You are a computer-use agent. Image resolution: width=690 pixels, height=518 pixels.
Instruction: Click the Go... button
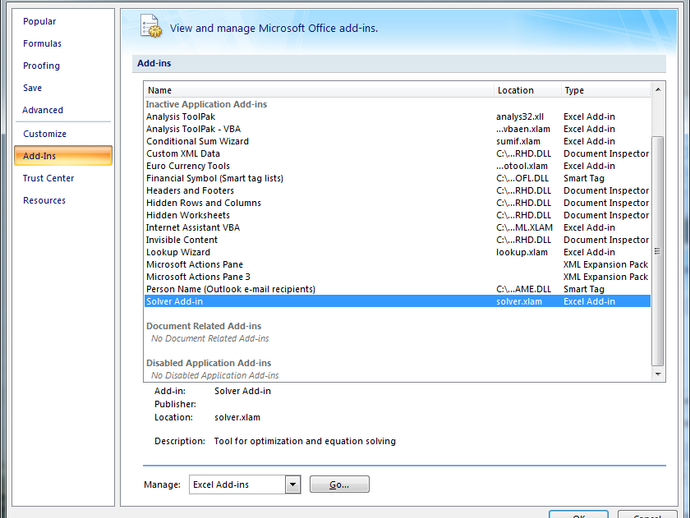339,484
